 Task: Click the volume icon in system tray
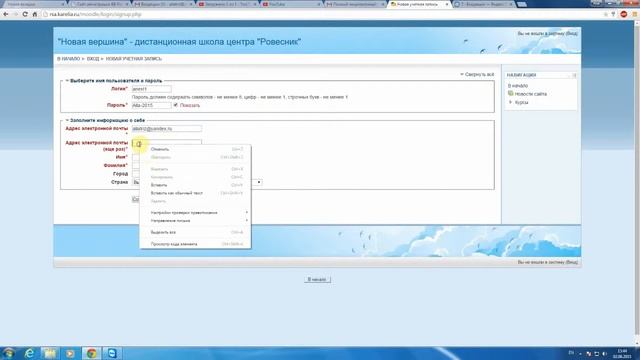604,353
